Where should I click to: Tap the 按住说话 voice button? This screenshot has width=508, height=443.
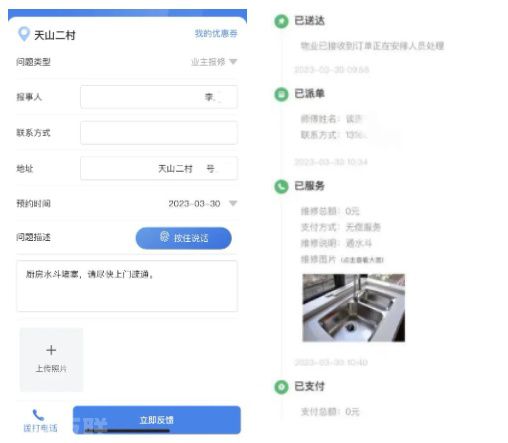click(x=184, y=238)
